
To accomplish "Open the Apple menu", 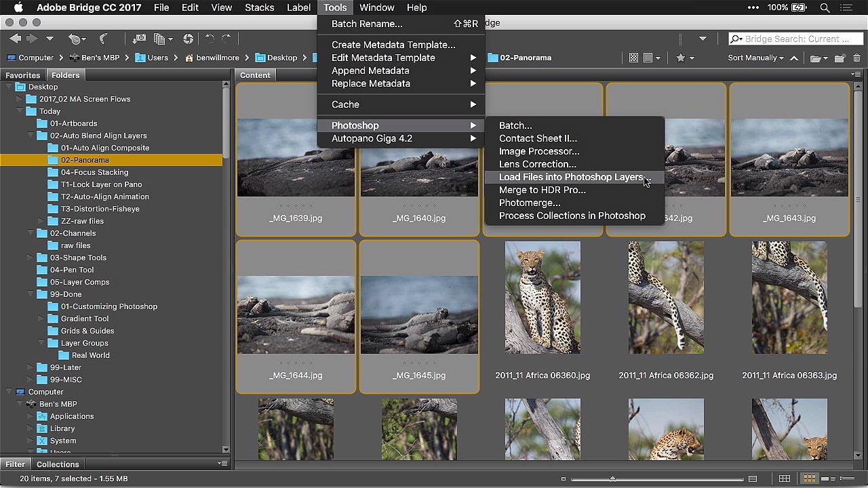I will coord(18,7).
